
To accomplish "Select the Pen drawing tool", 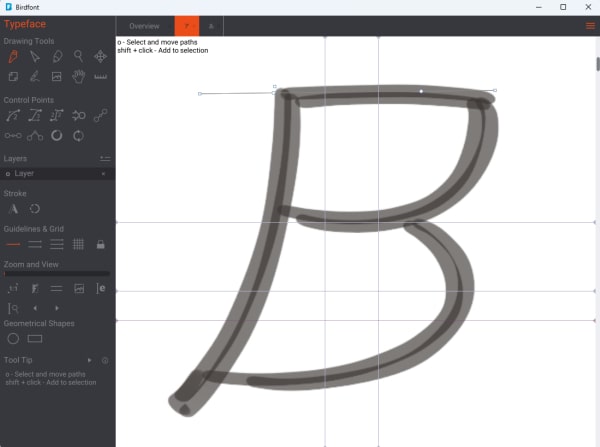I will [13, 56].
